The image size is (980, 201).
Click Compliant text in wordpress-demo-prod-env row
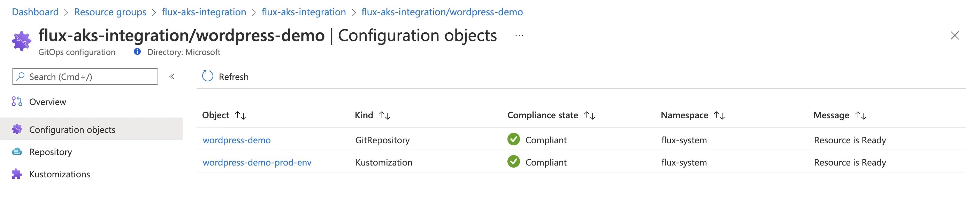546,163
